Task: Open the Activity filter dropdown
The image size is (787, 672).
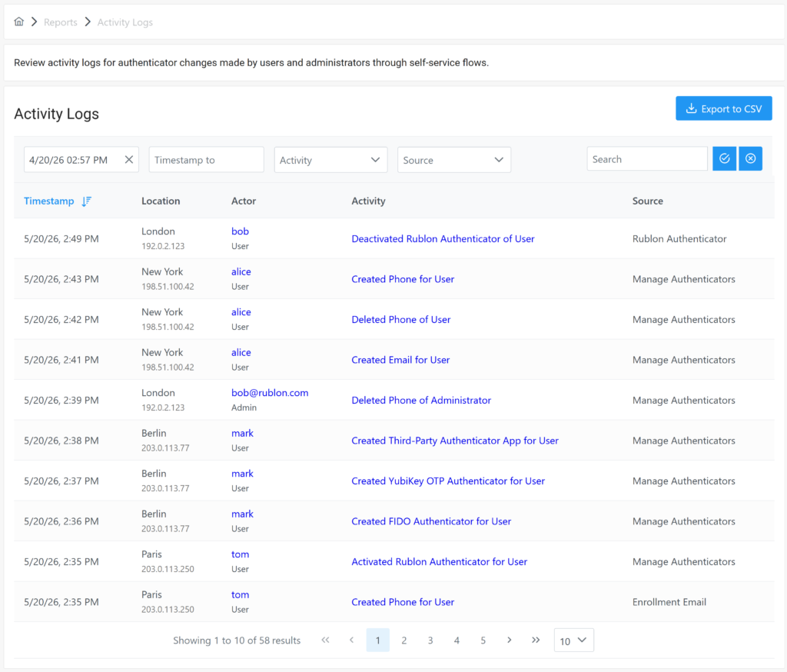Action: [x=330, y=160]
